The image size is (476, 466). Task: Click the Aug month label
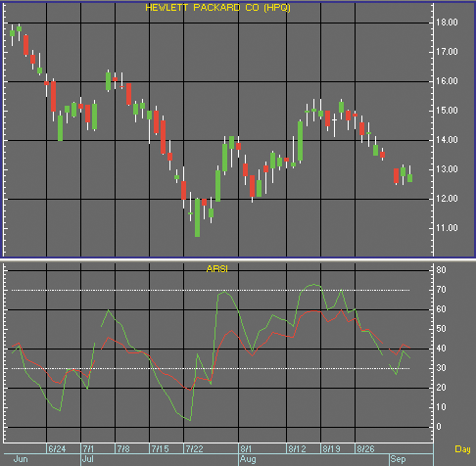point(248,459)
